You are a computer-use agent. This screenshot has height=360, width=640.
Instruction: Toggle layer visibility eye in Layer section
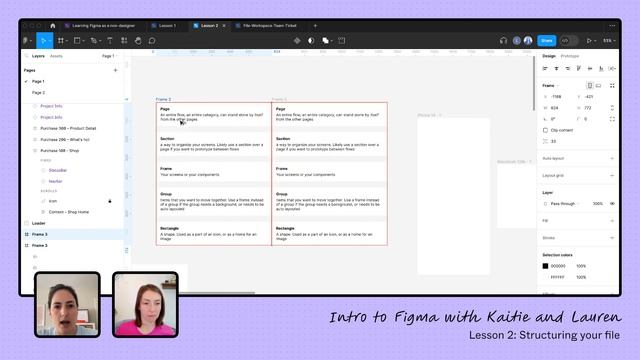(612, 204)
